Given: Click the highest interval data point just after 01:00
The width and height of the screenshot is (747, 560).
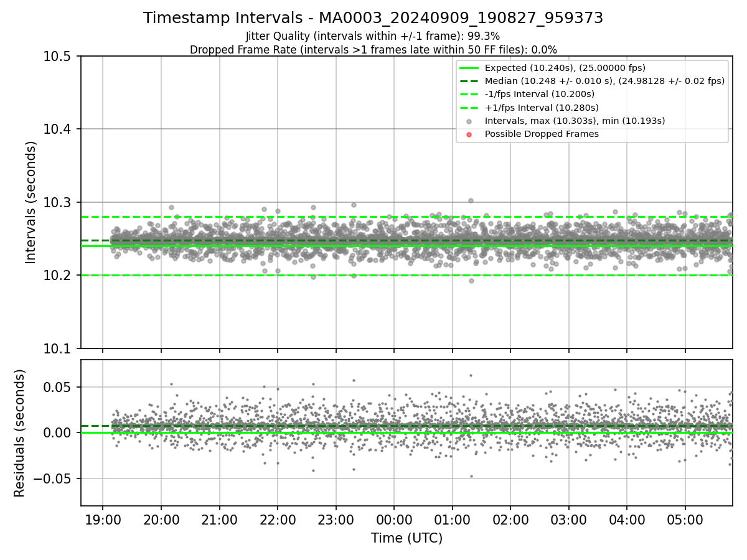Looking at the screenshot, I should pos(471,200).
